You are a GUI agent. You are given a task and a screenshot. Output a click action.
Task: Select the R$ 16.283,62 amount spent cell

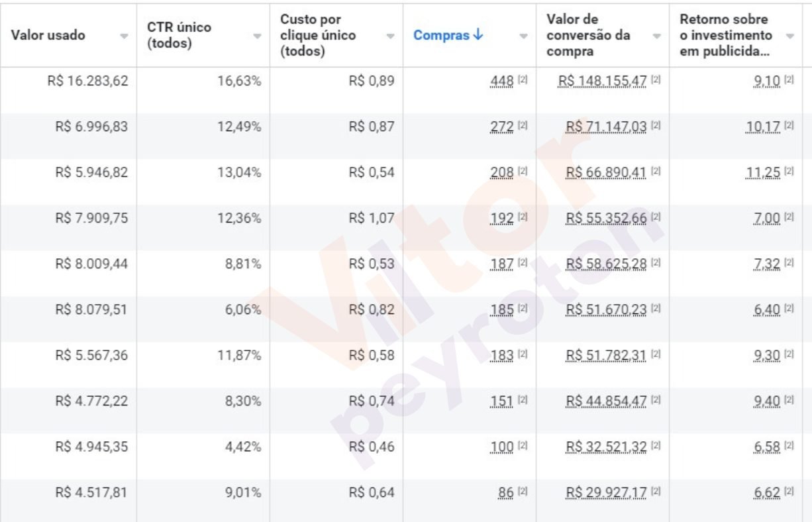click(x=91, y=81)
